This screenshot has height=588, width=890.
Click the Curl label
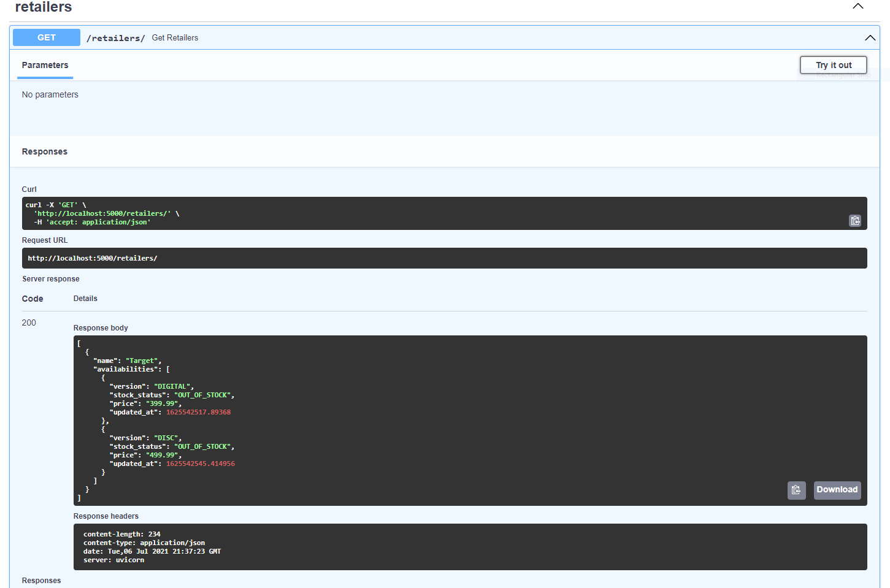pos(29,189)
